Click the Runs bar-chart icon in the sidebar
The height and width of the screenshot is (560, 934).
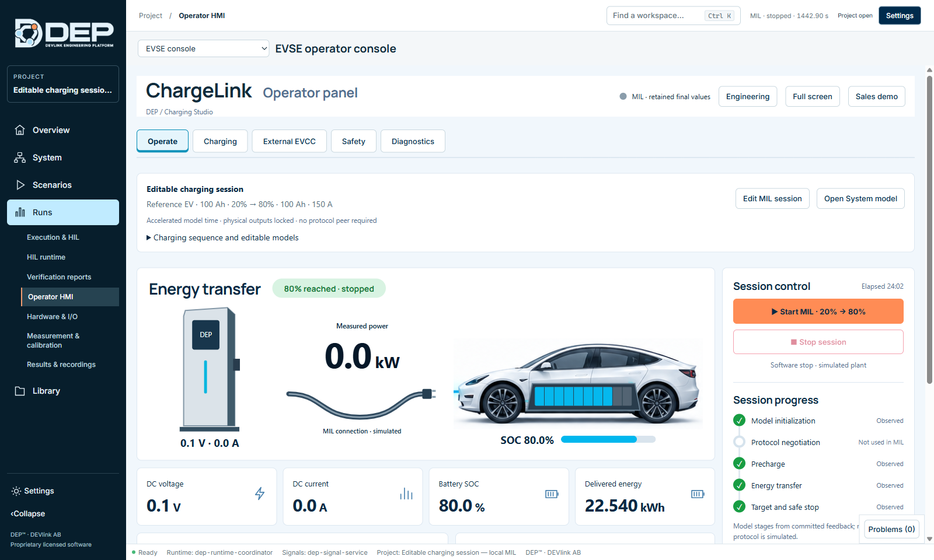20,212
